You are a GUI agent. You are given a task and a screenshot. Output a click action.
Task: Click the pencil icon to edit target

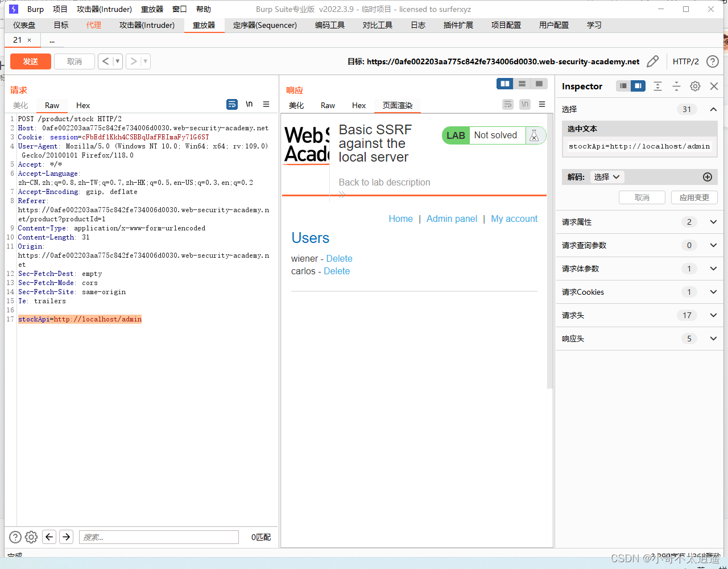653,61
